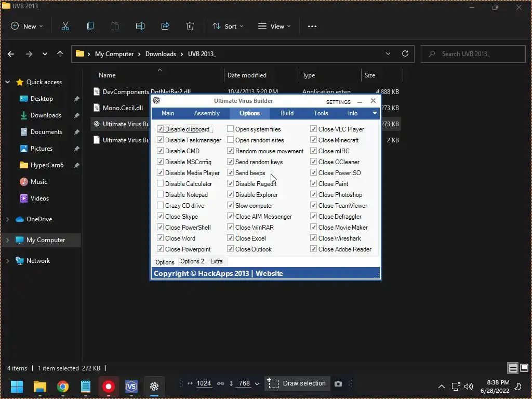Click the Rename icon in Explorer toolbar

(x=140, y=26)
